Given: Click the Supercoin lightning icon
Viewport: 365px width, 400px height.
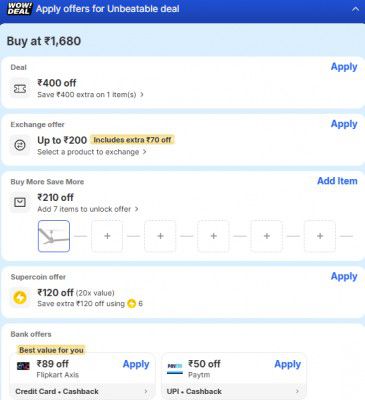Looking at the screenshot, I should pyautogui.click(x=20, y=298).
